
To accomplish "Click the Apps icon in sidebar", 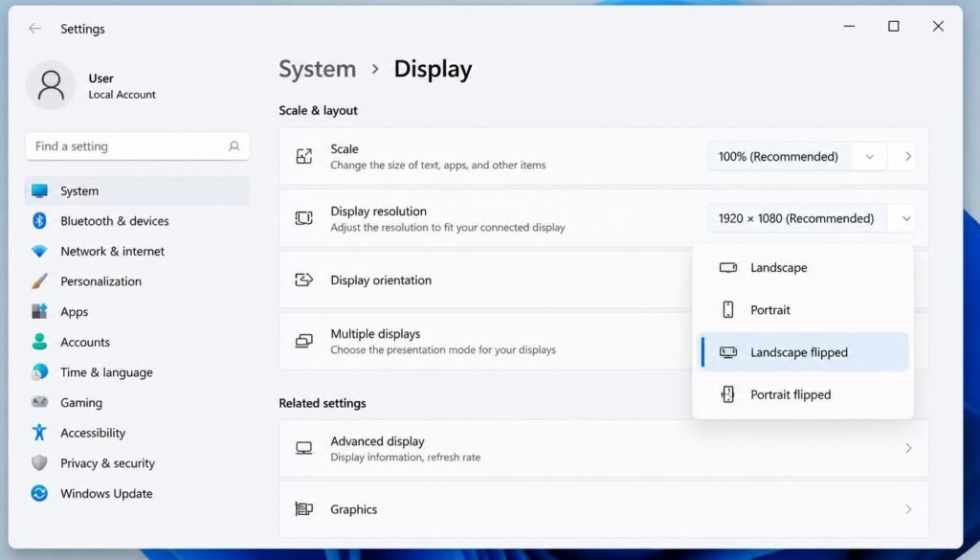I will 39,311.
